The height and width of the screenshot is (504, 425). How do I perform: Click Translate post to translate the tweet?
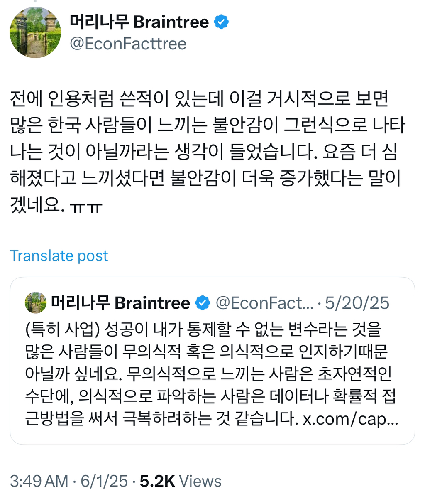click(x=59, y=256)
